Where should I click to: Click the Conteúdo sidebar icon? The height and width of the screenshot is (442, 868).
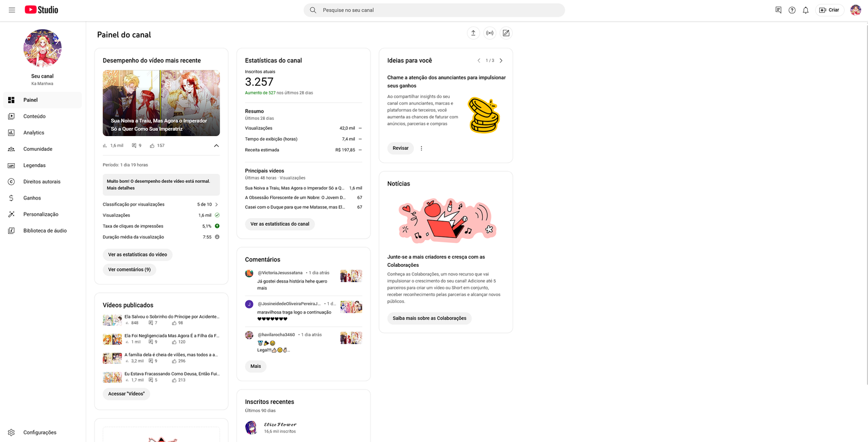tap(11, 116)
